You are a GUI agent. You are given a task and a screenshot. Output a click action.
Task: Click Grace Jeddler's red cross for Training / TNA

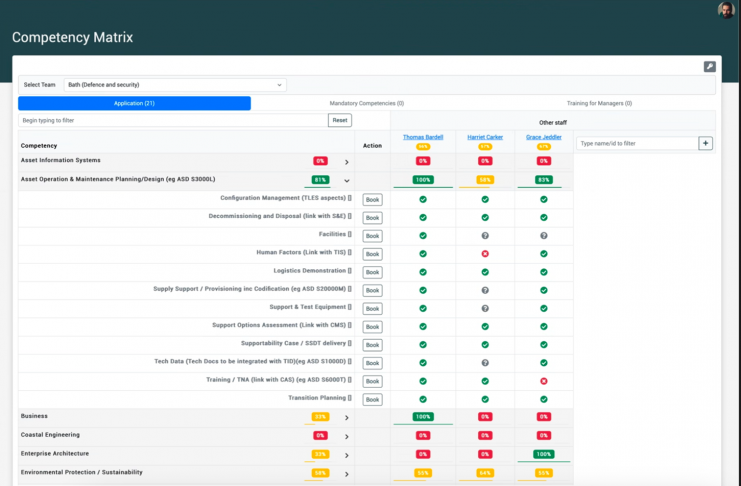point(543,381)
